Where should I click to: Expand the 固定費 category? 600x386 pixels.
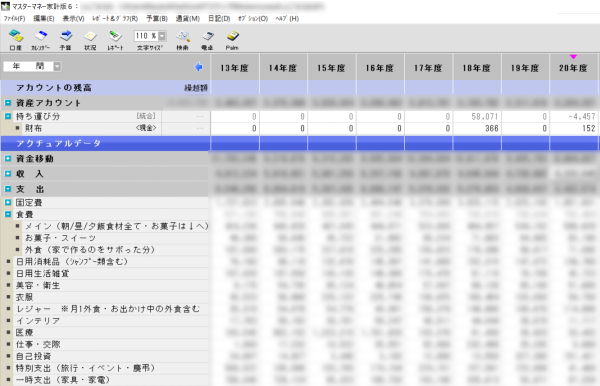click(x=8, y=202)
